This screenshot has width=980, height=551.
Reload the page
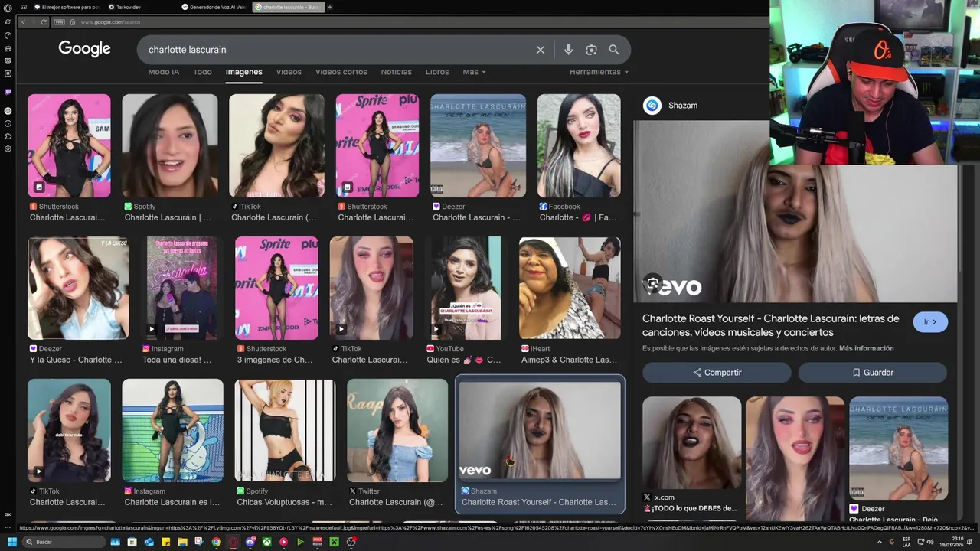tap(44, 22)
